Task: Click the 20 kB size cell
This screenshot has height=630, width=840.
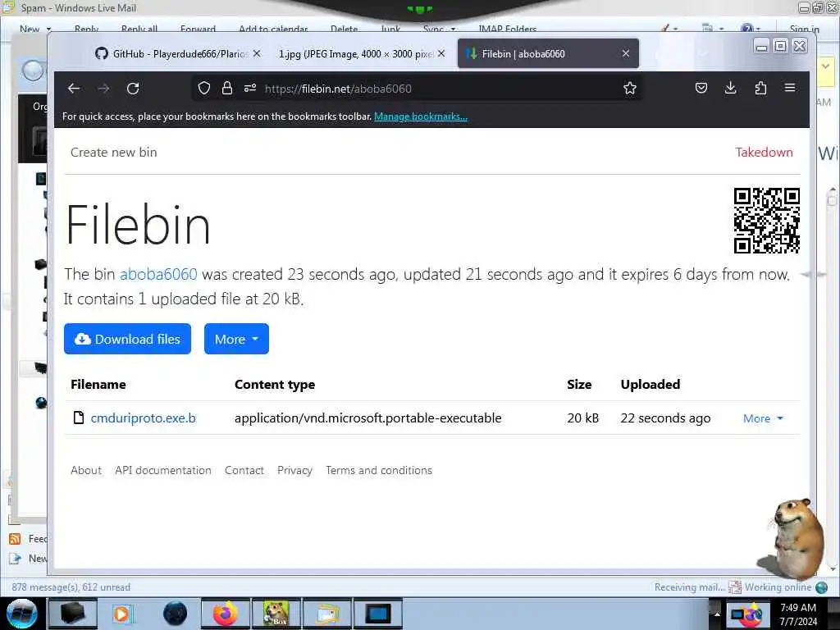Action: [583, 418]
